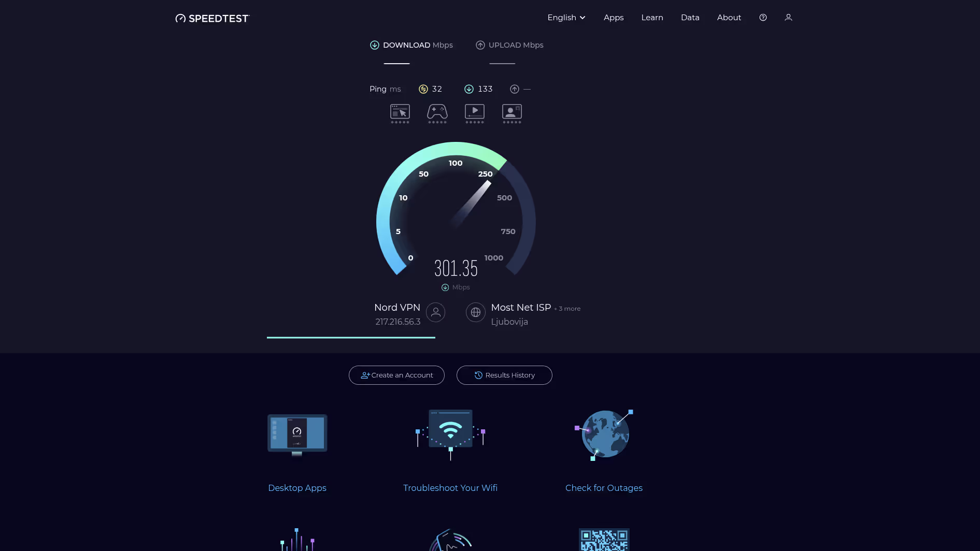Click the 301.35 speed reading

click(x=456, y=268)
